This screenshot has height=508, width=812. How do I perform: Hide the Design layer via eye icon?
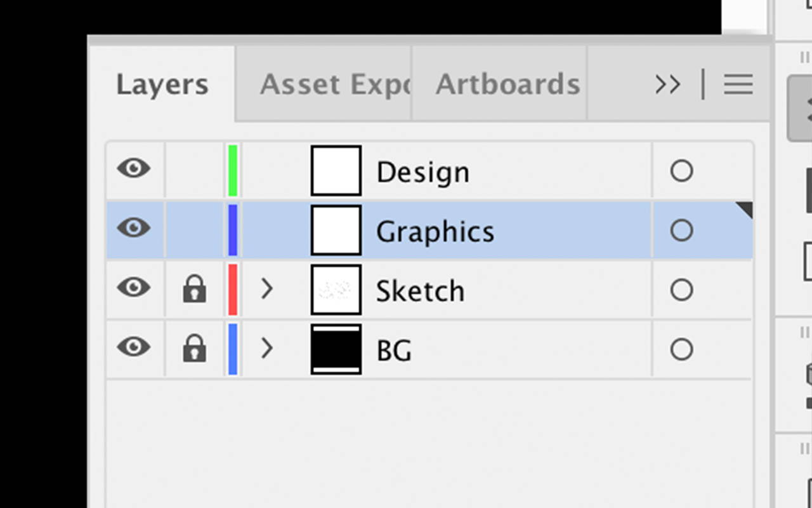tap(134, 169)
